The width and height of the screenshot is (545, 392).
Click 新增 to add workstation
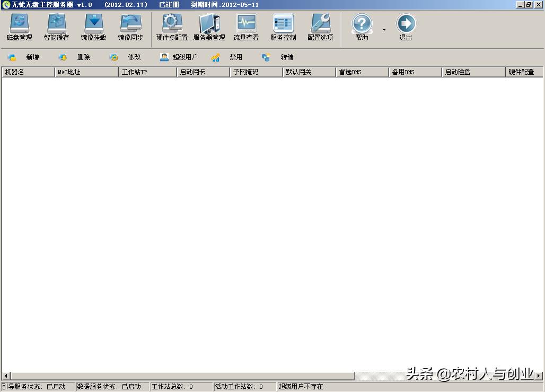[x=24, y=57]
